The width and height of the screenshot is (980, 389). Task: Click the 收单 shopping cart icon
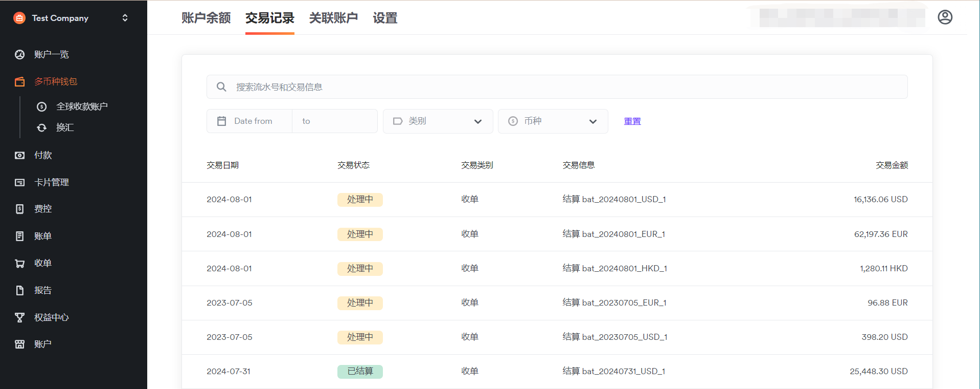(x=20, y=263)
